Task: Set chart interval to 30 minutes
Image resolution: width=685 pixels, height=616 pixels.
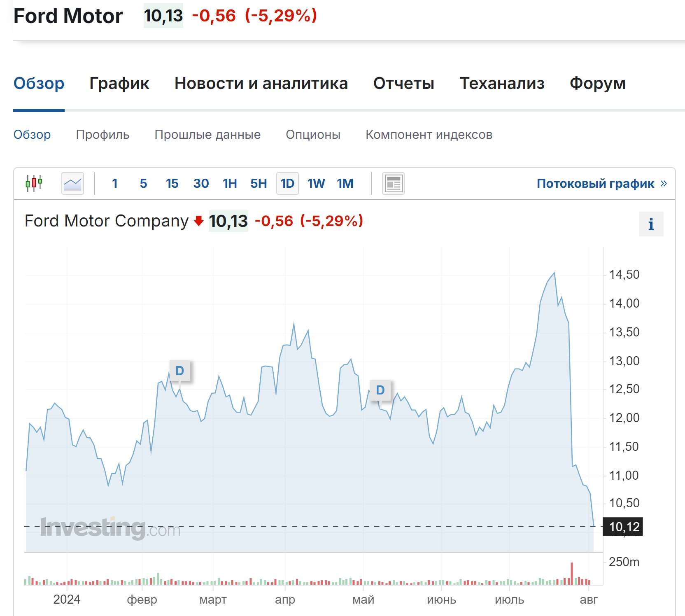Action: pos(201,183)
